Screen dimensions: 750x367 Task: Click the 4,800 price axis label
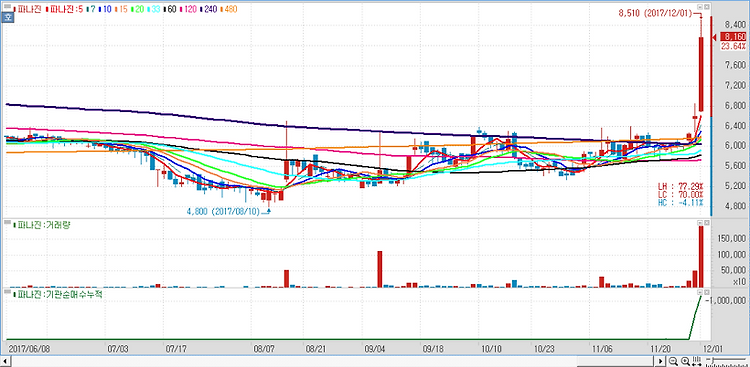point(735,207)
